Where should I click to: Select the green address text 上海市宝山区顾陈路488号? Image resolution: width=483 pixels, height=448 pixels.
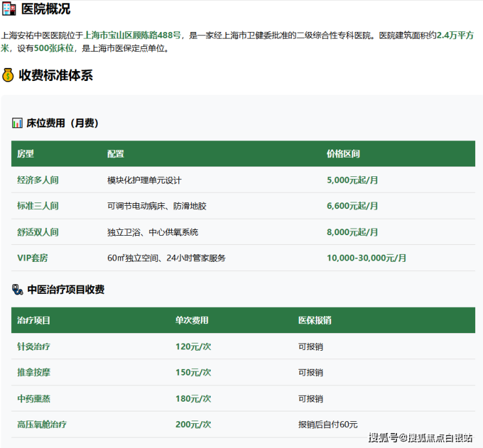coord(132,35)
